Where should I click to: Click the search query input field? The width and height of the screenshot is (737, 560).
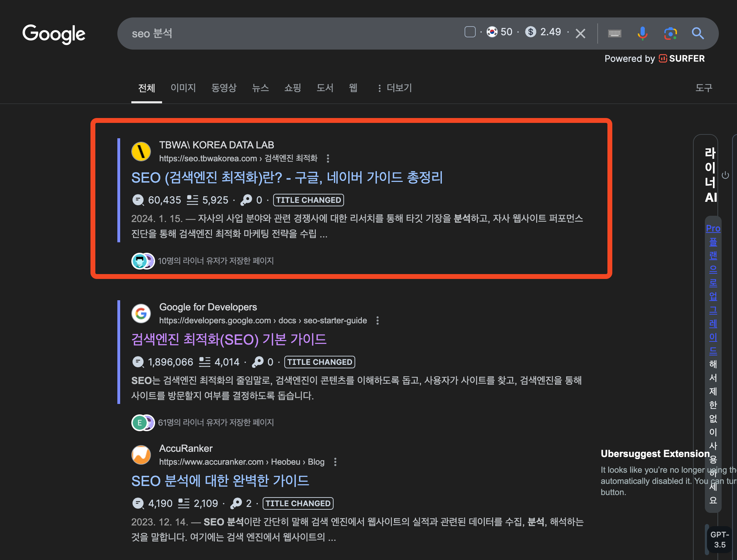[x=293, y=34]
